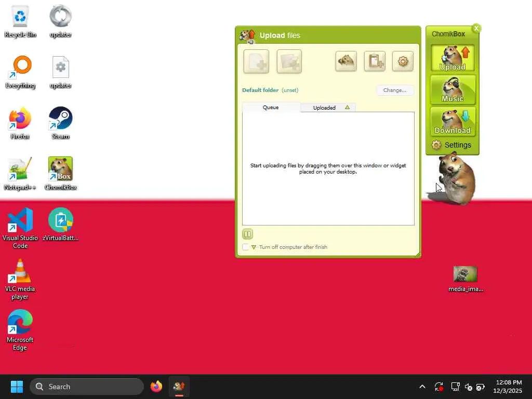Switch to the Uploaded tab
The image size is (532, 399).
[x=324, y=108]
